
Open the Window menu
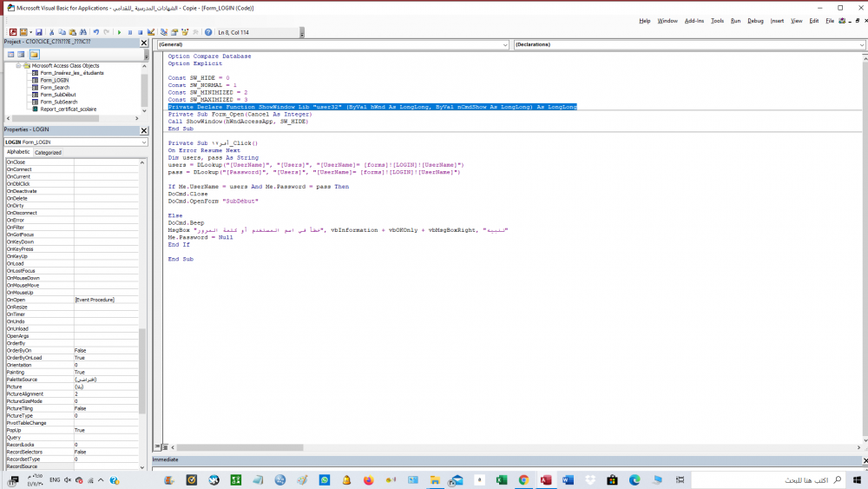[x=667, y=21]
